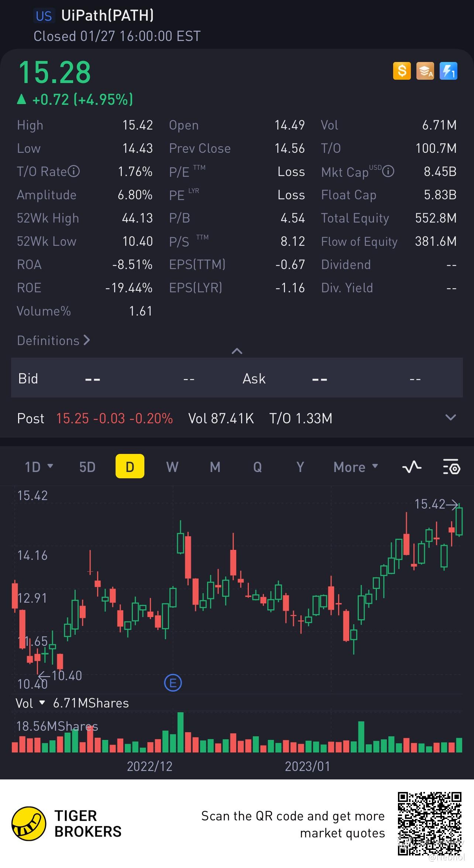Open the chart indicator waveform icon
474x868 pixels.
[x=412, y=467]
